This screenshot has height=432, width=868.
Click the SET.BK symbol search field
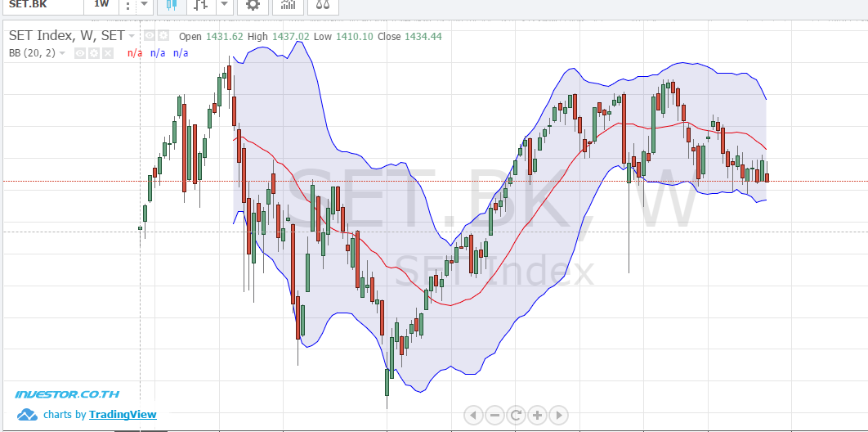42,4
